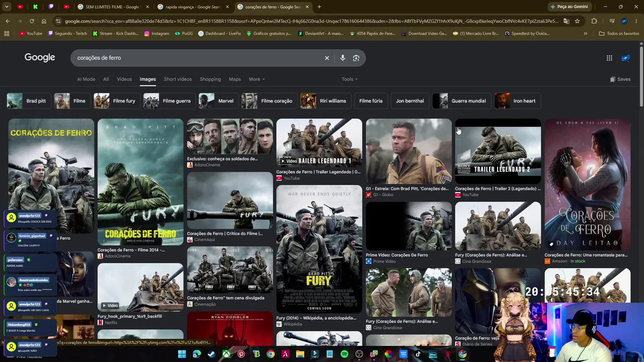Open Pinterest from the taskbar
Viewport: 644px width, 362px height.
coord(241,354)
